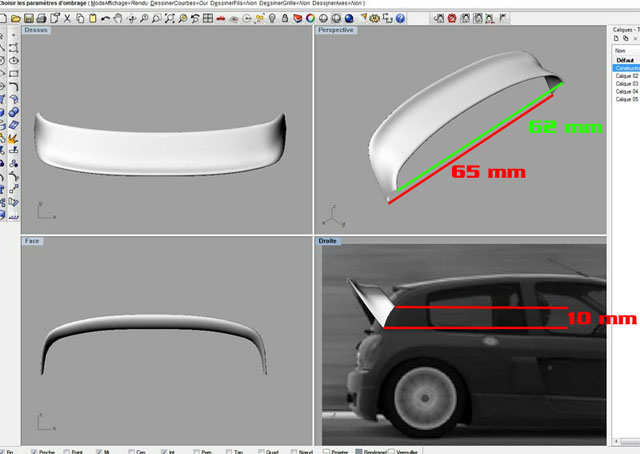Open the Dessus viewport title menu
This screenshot has height=454, width=640.
pyautogui.click(x=38, y=31)
